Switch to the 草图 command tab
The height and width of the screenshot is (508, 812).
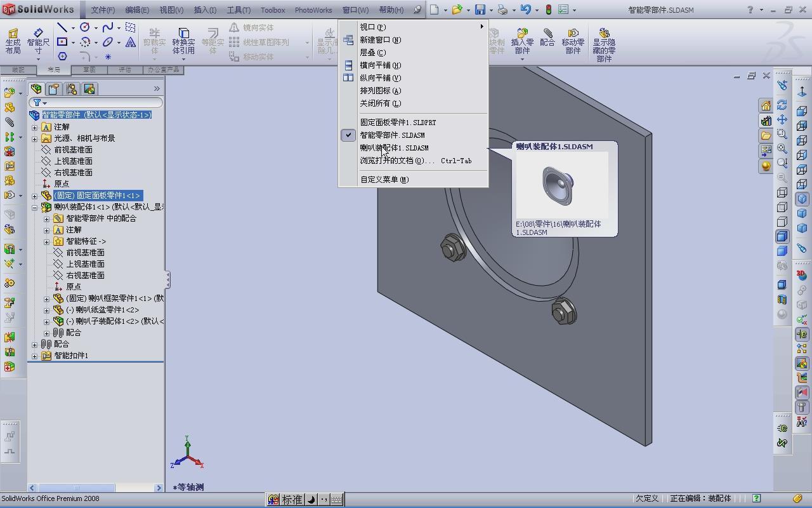89,70
